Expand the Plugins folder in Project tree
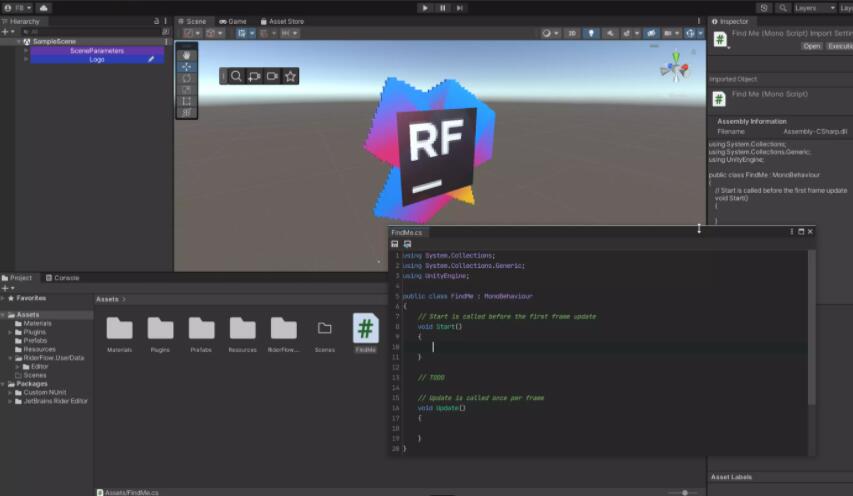The width and height of the screenshot is (853, 496). [x=10, y=332]
